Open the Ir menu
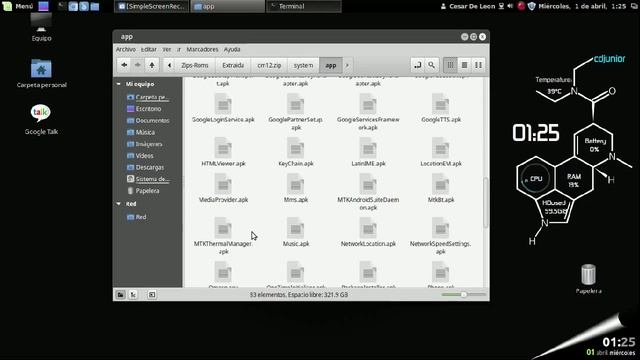Viewport: 640px width, 360px height. pos(179,49)
